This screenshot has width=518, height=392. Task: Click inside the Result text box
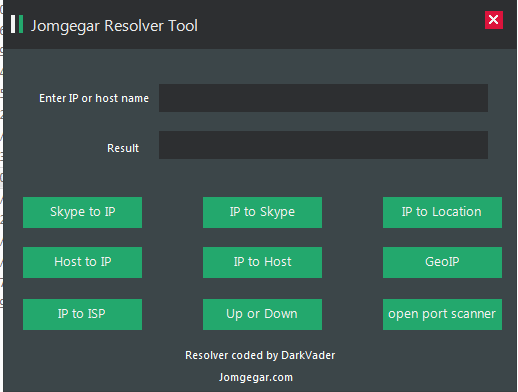click(323, 145)
